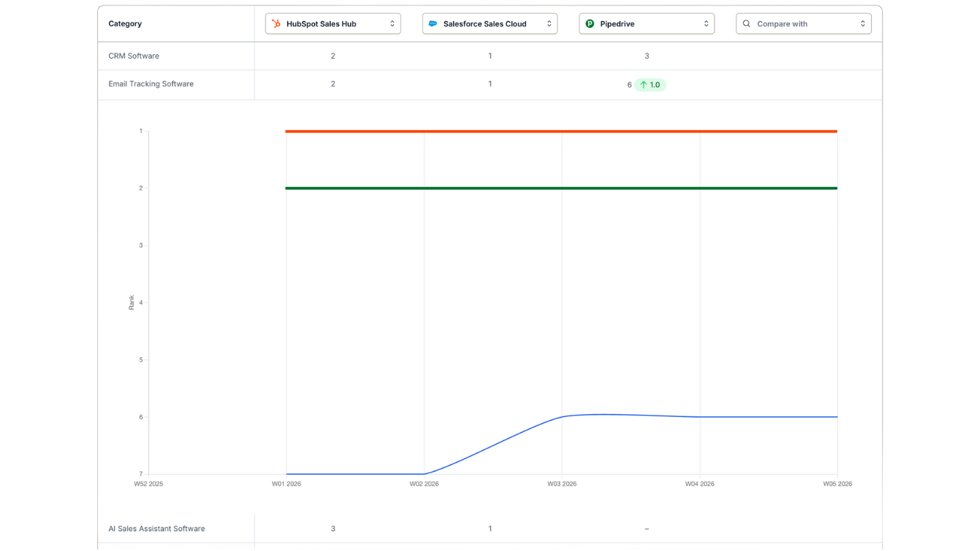Viewport: 980px width, 551px height.
Task: Click the W05 2026 axis label
Action: tap(838, 484)
